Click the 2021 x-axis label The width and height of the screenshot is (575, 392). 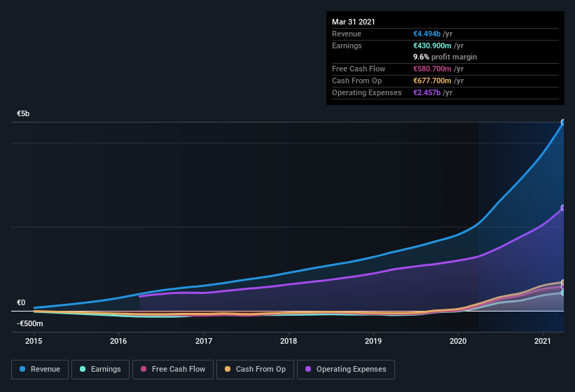point(543,341)
